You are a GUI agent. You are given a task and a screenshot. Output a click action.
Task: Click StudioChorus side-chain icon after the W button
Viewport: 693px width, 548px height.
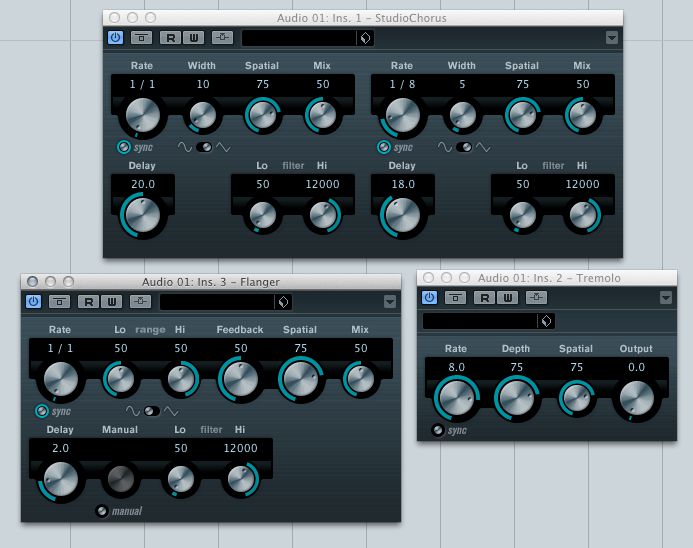pos(222,38)
